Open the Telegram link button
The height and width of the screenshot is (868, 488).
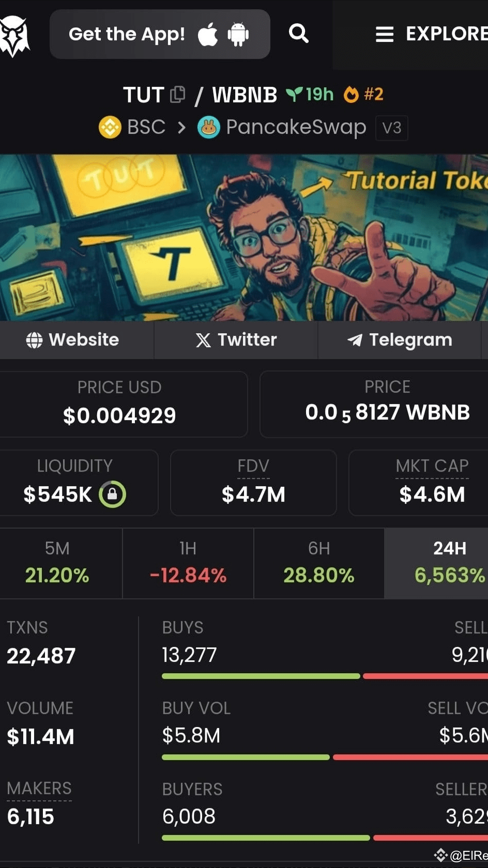click(x=400, y=340)
